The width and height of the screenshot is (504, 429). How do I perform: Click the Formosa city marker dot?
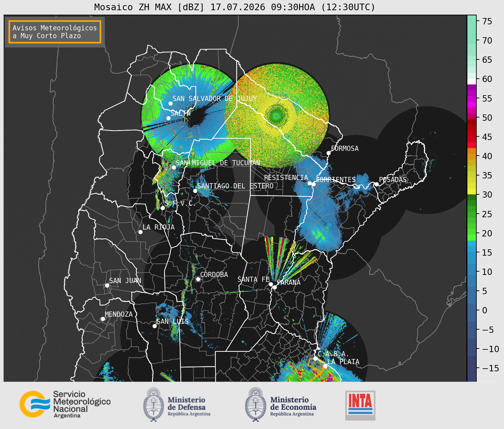coord(328,153)
